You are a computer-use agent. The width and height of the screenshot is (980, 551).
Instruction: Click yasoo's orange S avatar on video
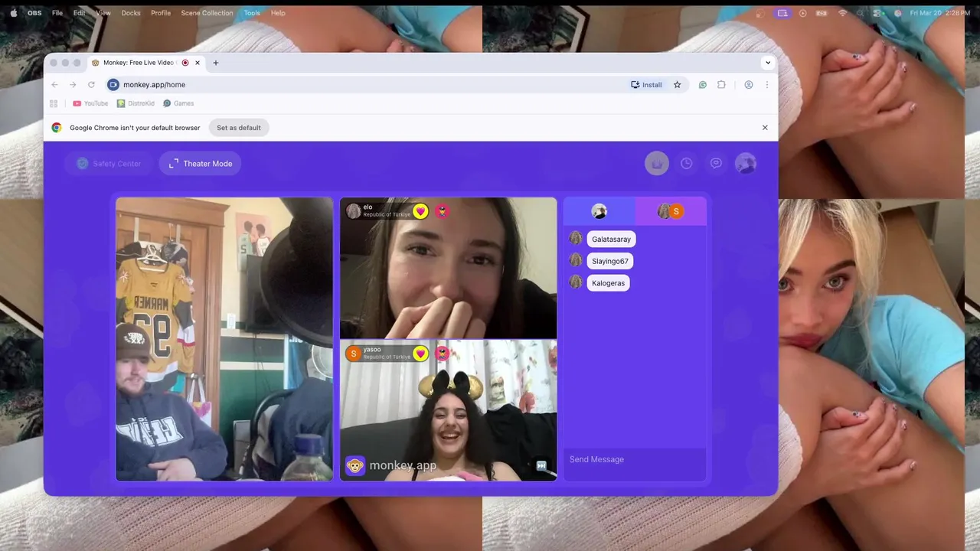pos(353,354)
